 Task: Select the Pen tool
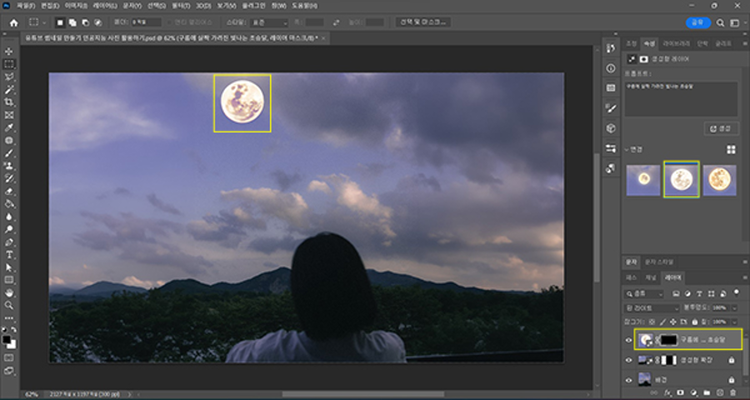9,242
